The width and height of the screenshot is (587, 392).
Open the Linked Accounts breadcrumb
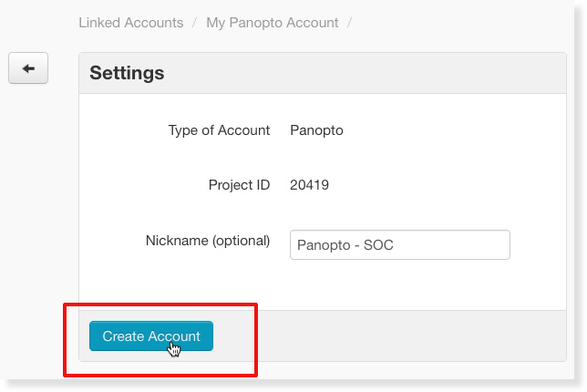click(x=131, y=23)
